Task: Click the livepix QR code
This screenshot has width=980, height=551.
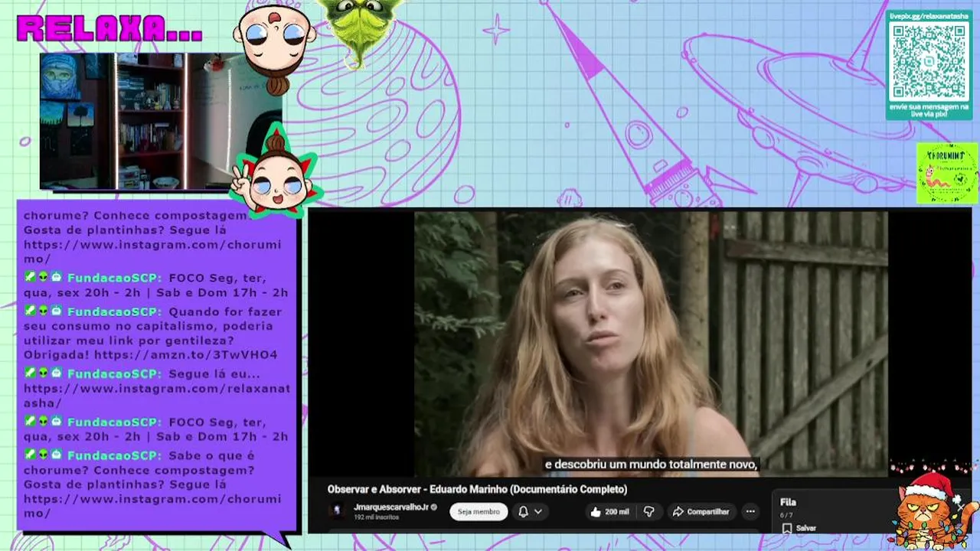Action: click(x=929, y=61)
